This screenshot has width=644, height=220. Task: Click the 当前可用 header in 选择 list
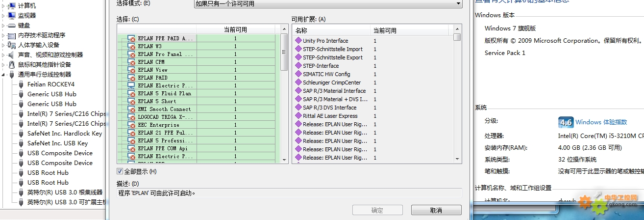[x=235, y=29]
